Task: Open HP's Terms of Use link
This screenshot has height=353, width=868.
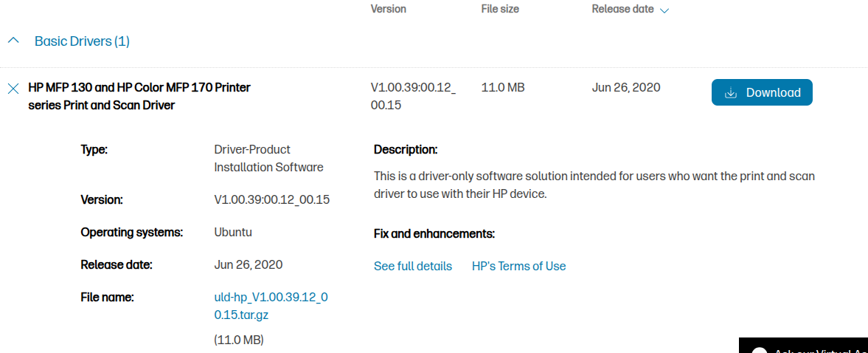Action: point(518,266)
